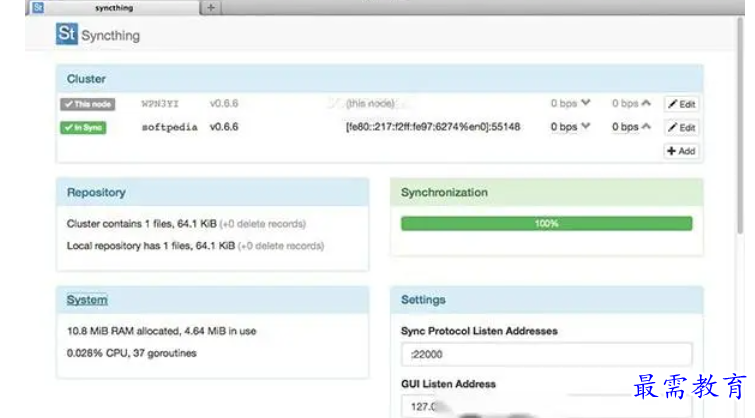Add a new node to the cluster
The height and width of the screenshot is (418, 755).
coord(681,151)
